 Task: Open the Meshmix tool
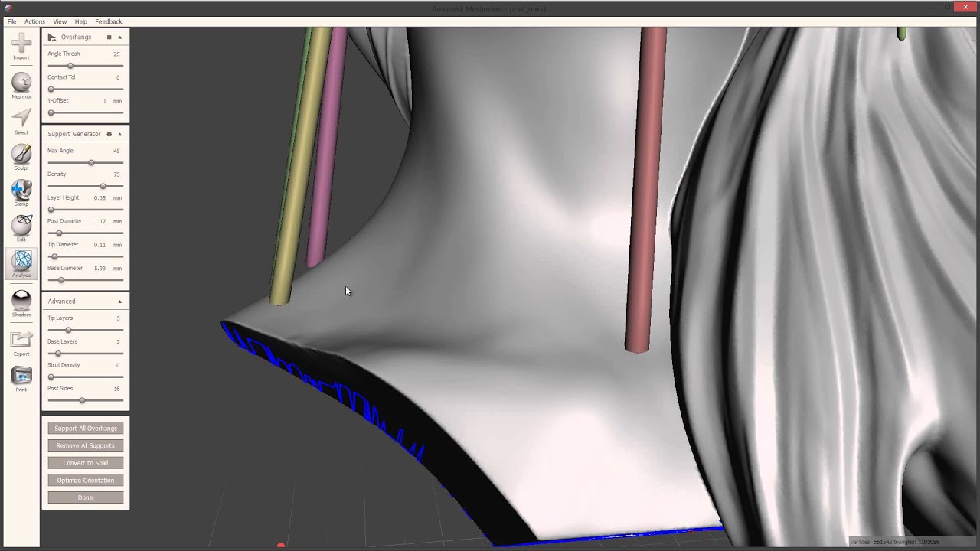[21, 86]
